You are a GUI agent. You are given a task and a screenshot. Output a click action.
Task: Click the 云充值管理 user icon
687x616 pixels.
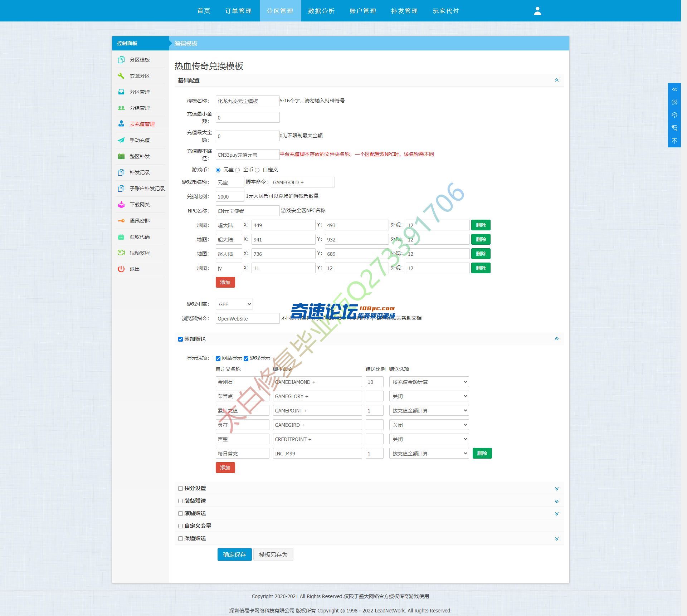click(x=121, y=124)
